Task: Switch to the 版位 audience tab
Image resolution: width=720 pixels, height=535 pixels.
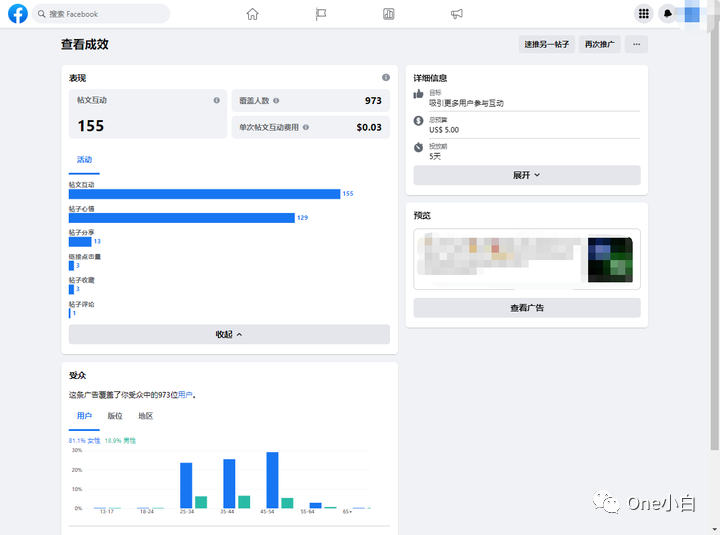Action: [x=115, y=416]
